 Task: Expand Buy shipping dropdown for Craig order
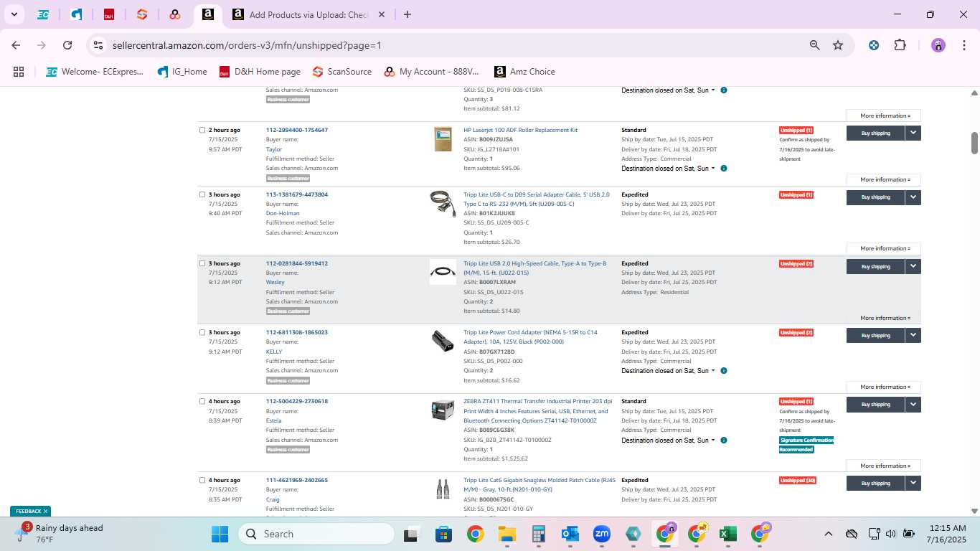coord(913,484)
